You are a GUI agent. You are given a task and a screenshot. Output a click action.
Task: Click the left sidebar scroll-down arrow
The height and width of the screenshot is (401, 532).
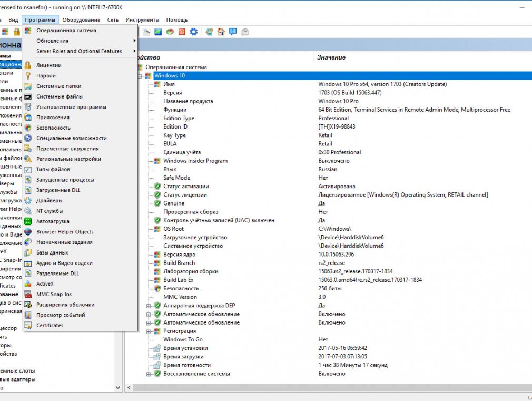pyautogui.click(x=118, y=387)
